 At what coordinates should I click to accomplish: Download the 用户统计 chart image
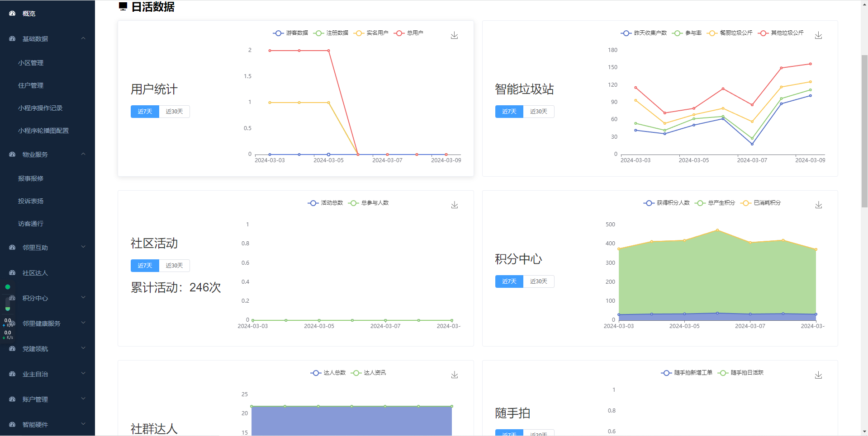(455, 35)
